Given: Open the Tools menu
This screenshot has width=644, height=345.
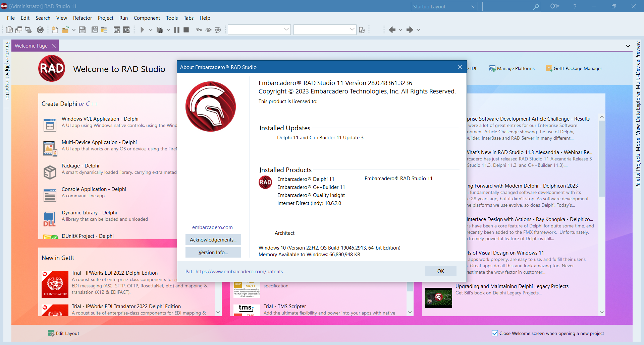Looking at the screenshot, I should click(x=172, y=18).
